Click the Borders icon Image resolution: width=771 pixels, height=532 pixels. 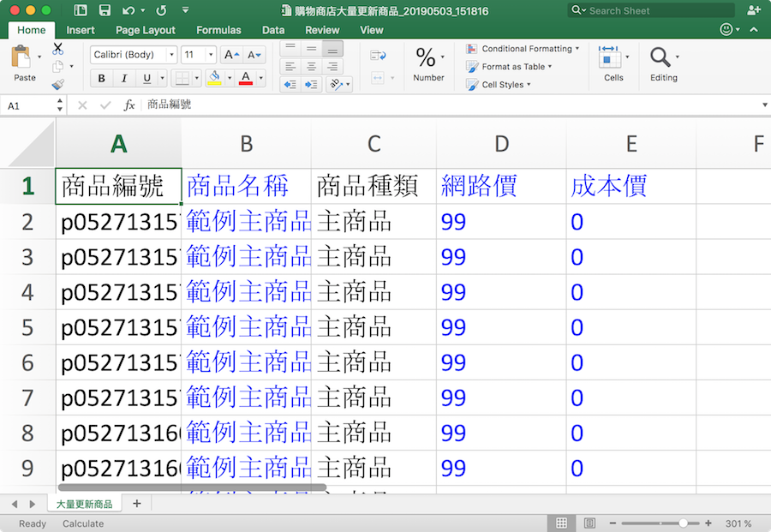coord(183,78)
